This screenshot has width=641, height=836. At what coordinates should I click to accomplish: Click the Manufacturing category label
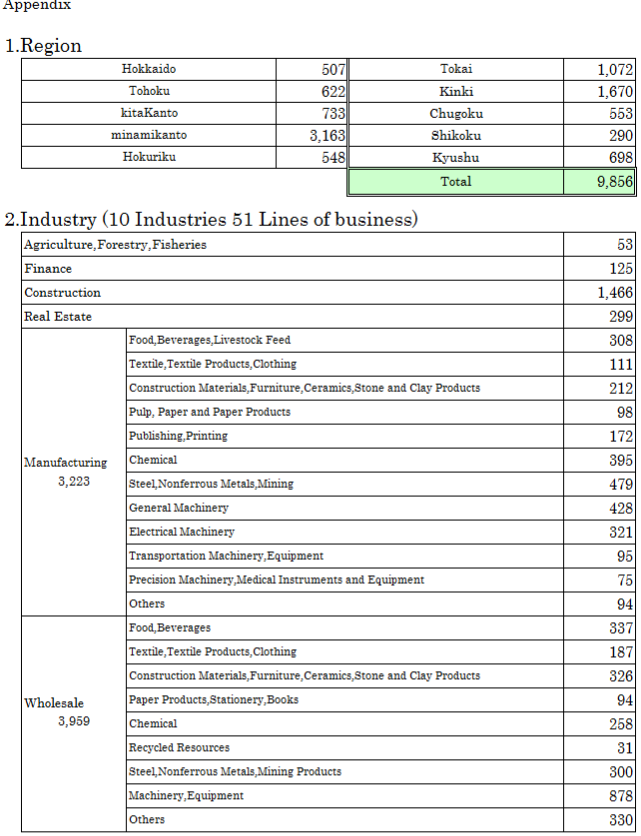(x=66, y=462)
